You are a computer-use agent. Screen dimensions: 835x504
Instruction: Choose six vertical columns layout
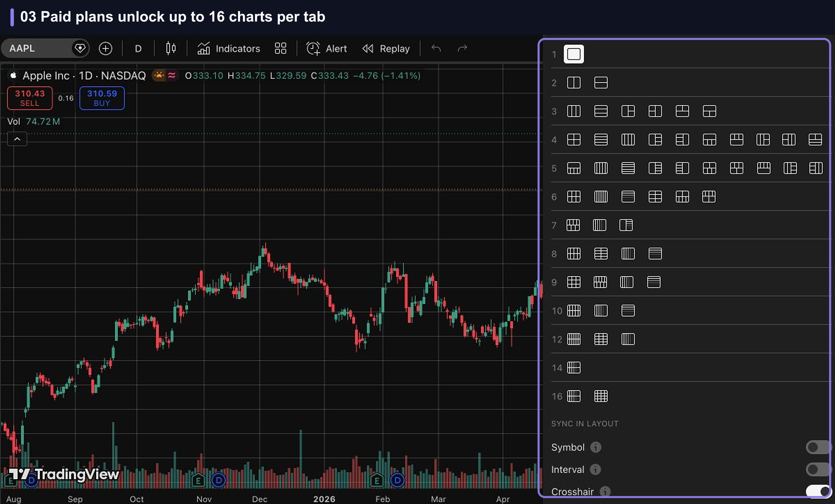click(601, 197)
